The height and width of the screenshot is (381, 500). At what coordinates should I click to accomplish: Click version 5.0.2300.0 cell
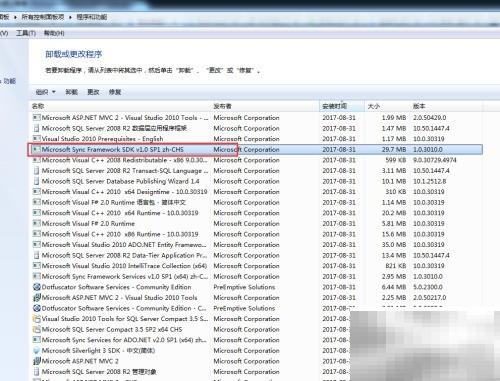tap(428, 287)
